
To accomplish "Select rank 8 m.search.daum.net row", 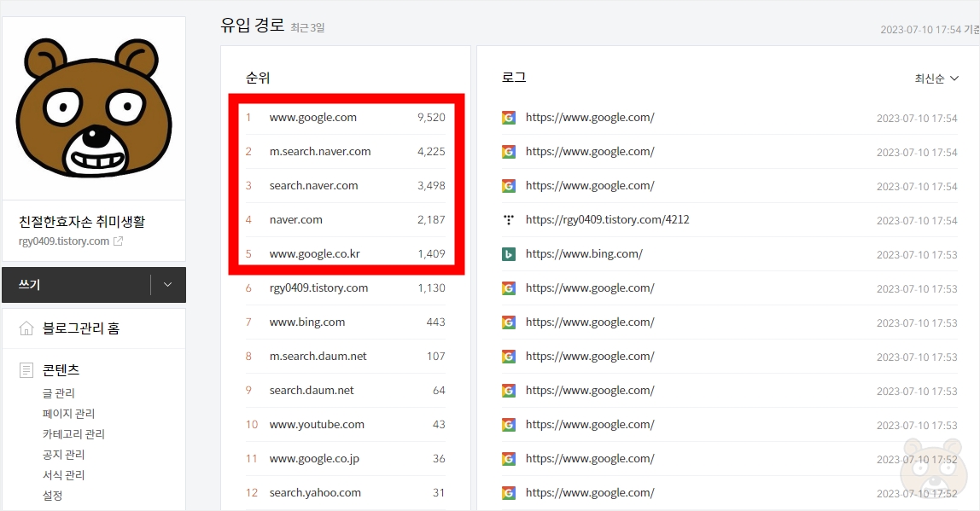I will click(x=345, y=356).
